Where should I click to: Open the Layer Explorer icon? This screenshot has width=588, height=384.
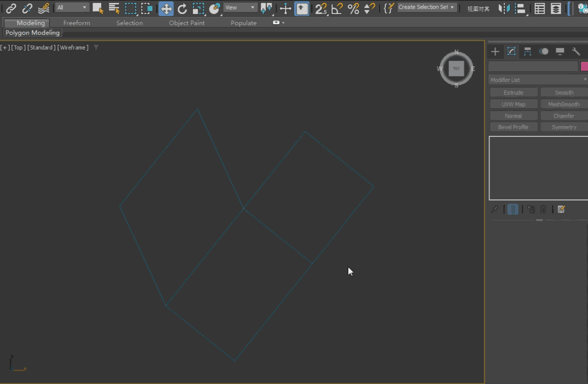(556, 8)
